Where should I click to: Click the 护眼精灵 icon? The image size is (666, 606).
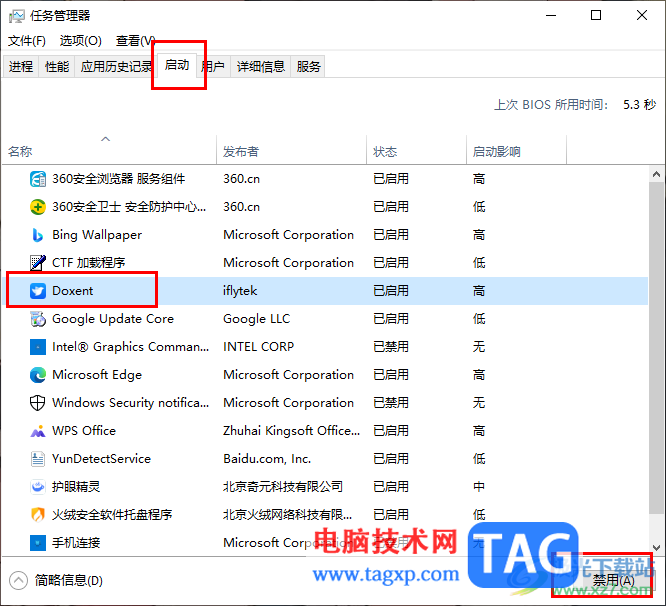[x=38, y=487]
